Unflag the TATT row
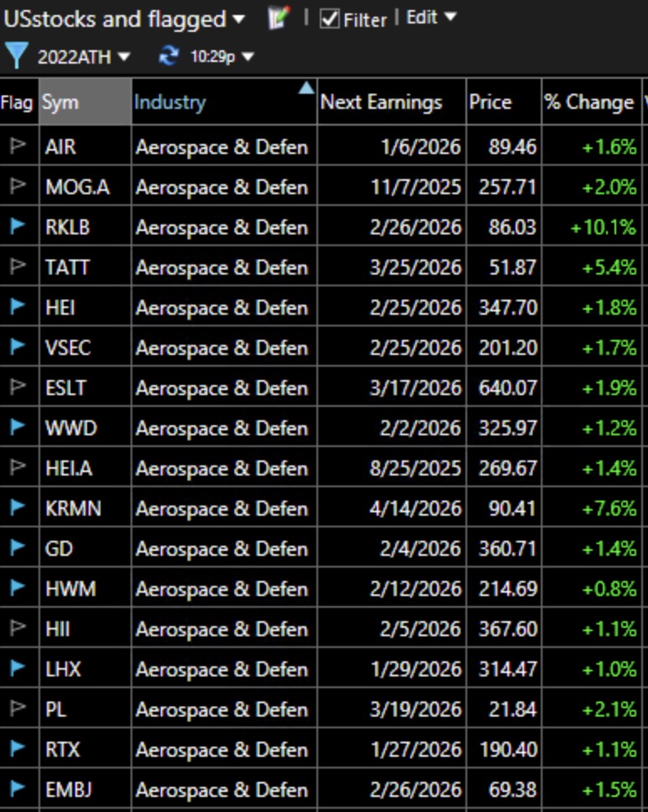Viewport: 648px width, 812px height. 18,264
